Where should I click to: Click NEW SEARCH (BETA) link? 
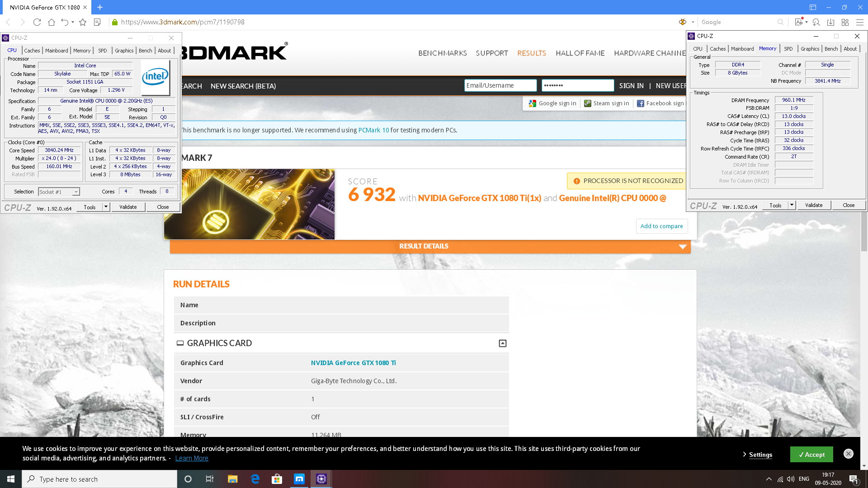click(x=243, y=86)
